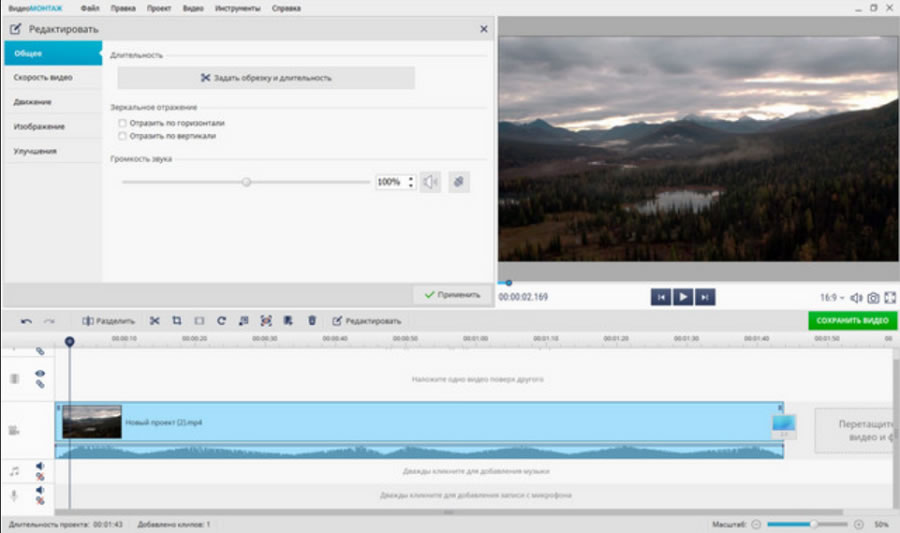Increase volume percent with stepper up arrow
Viewport: 900px width, 533px height.
tap(411, 178)
